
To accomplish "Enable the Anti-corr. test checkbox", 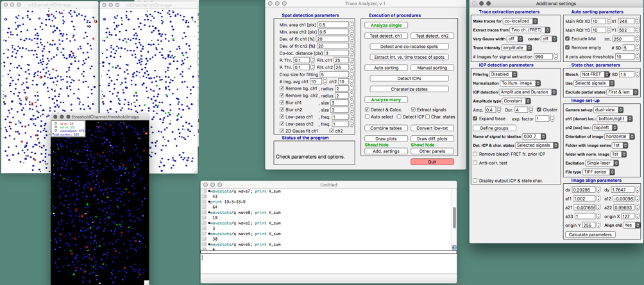I will [475, 163].
